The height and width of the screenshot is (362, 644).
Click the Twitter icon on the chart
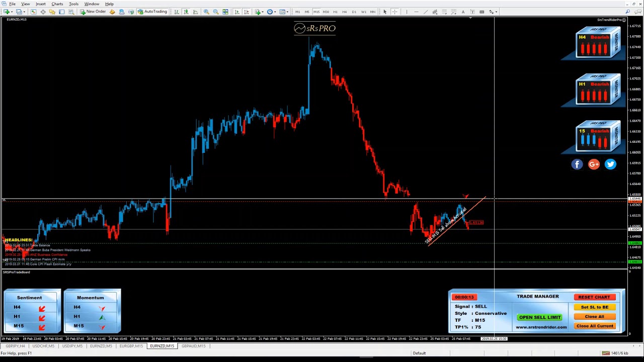click(610, 164)
